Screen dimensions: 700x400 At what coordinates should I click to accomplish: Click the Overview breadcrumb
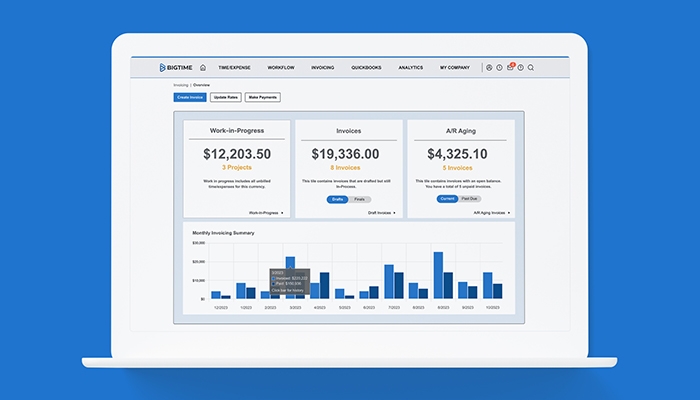tap(201, 85)
